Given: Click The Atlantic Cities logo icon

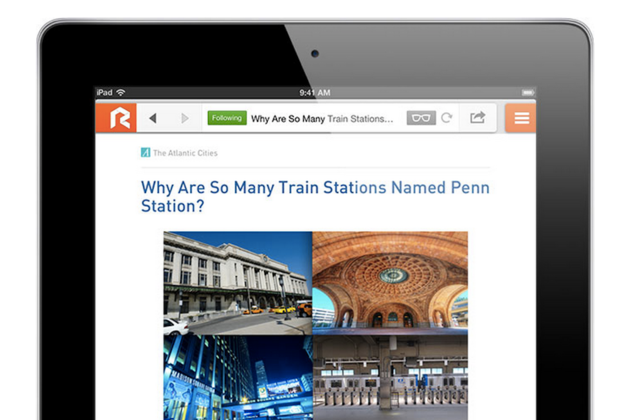Looking at the screenshot, I should click(145, 153).
